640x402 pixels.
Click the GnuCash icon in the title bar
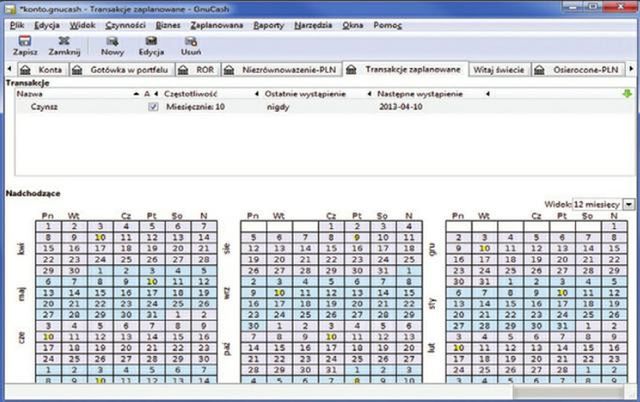(10, 9)
